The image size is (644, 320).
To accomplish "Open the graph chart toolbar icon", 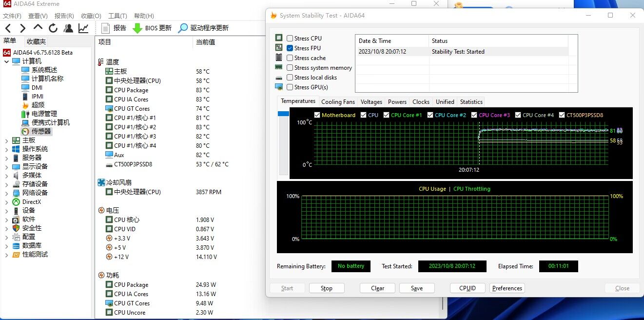I will click(83, 28).
